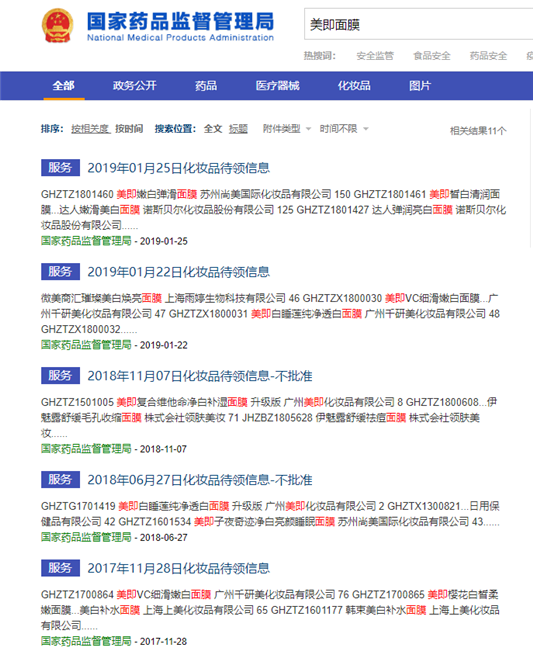Open the 化妆品 tab

(x=354, y=86)
